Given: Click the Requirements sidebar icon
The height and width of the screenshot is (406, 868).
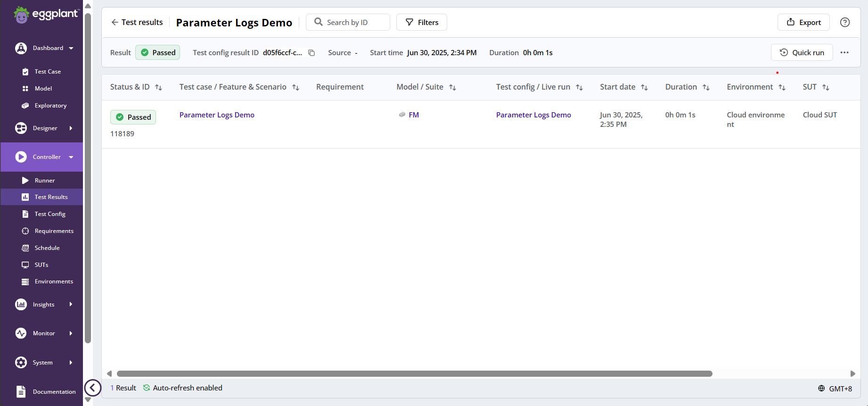Looking at the screenshot, I should [25, 231].
